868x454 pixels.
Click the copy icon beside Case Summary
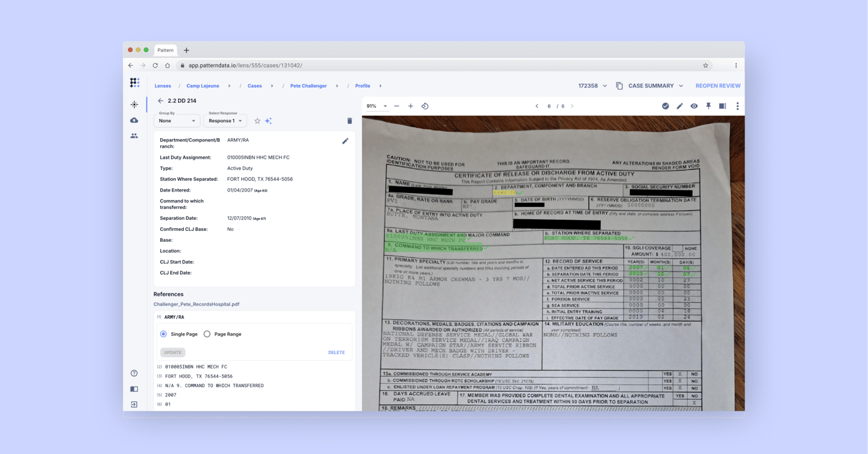tap(619, 86)
